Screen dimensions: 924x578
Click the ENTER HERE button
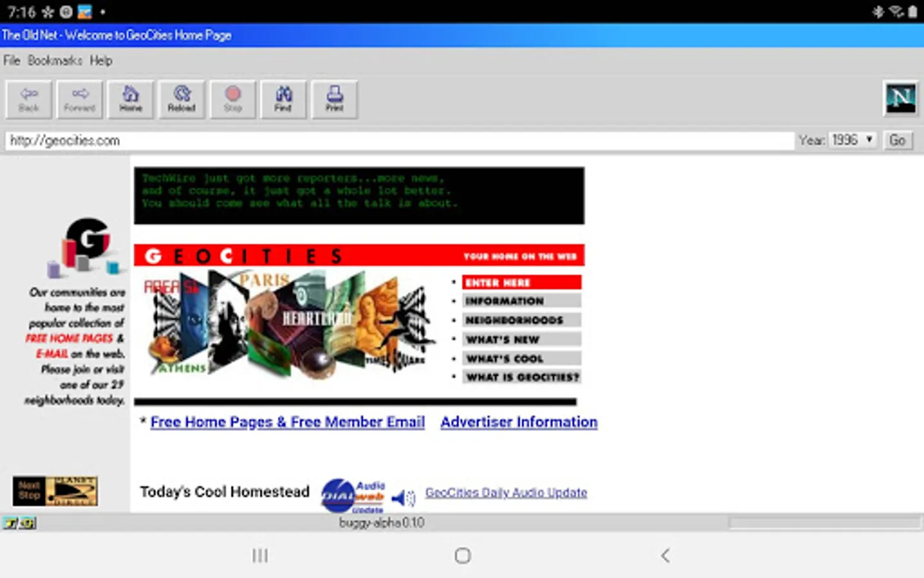coord(522,283)
